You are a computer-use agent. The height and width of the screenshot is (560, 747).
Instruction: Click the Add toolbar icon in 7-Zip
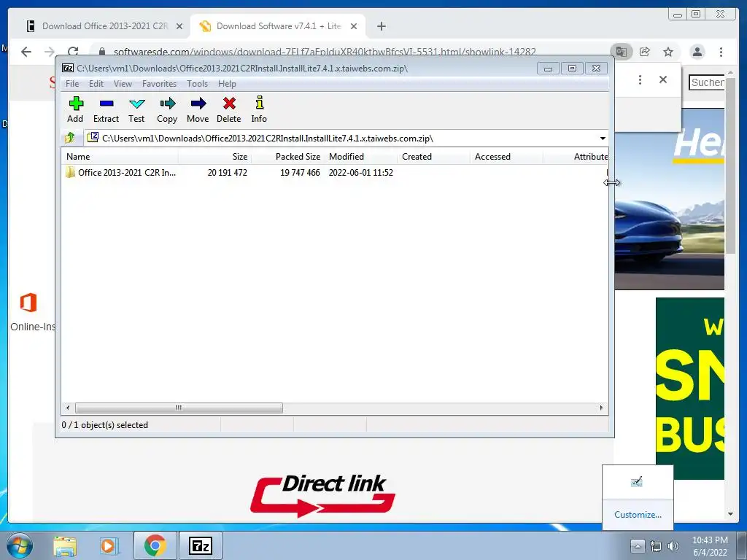coord(75,110)
